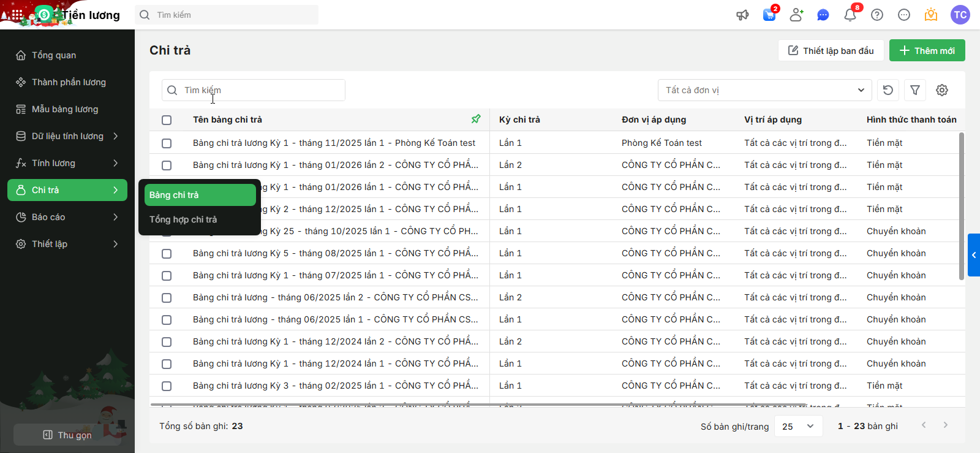The height and width of the screenshot is (453, 980).
Task: Click the Hình thức thanh toán header
Action: (911, 120)
